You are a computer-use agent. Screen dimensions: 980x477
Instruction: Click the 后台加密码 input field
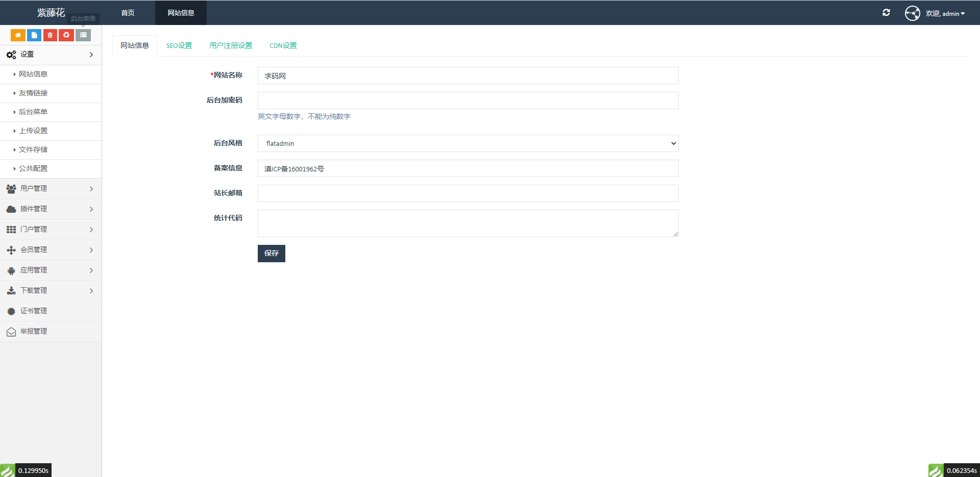pyautogui.click(x=468, y=101)
